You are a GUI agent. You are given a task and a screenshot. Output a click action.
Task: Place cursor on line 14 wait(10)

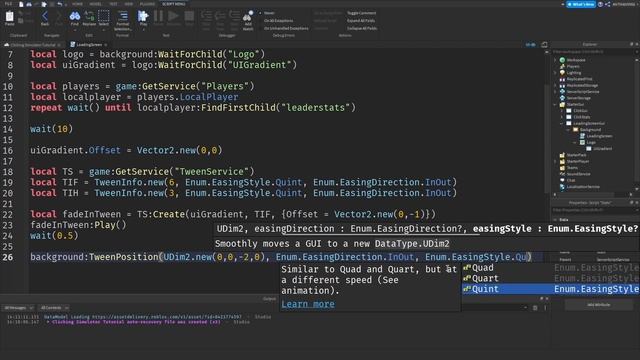tap(51, 129)
